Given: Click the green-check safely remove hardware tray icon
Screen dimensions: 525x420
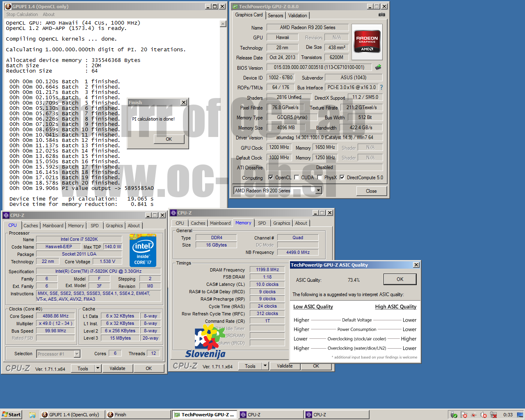Looking at the screenshot, I should click(454, 415).
